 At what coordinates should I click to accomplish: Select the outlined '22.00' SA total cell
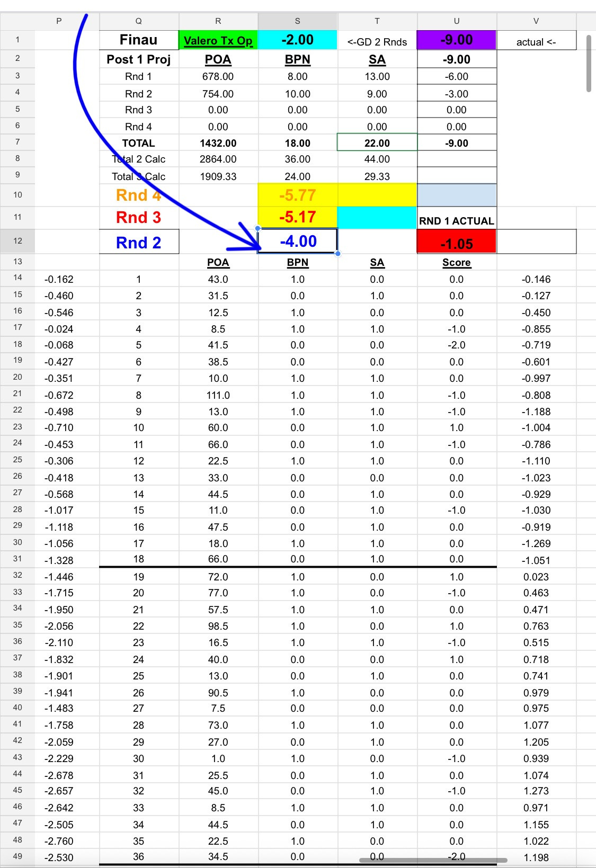tap(377, 143)
